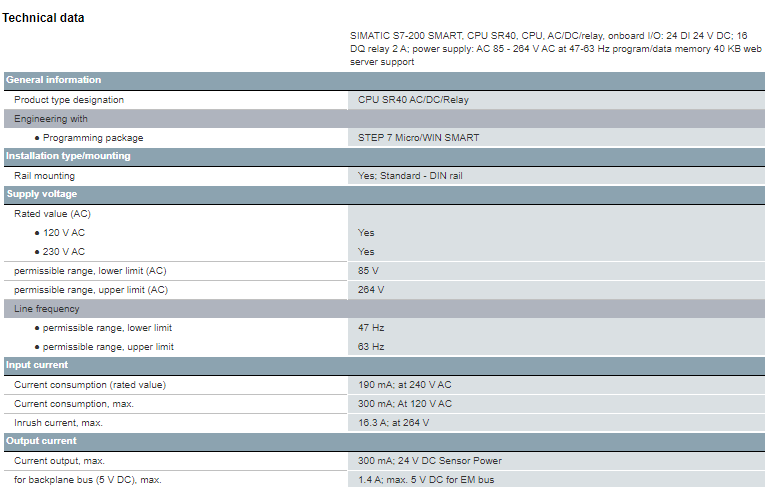This screenshot has height=487, width=765.
Task: Select the backplane bus 1.4 A value
Action: (x=425, y=480)
